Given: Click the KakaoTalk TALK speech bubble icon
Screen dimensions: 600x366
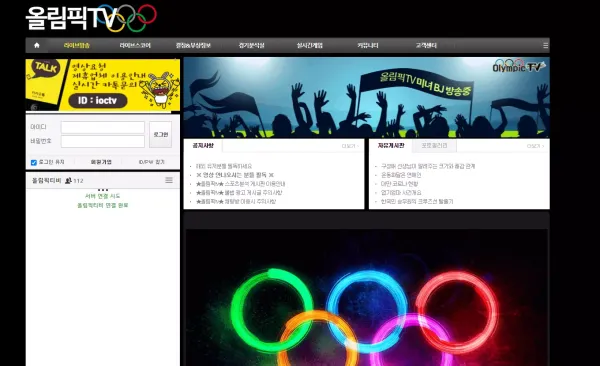Looking at the screenshot, I should [x=46, y=68].
